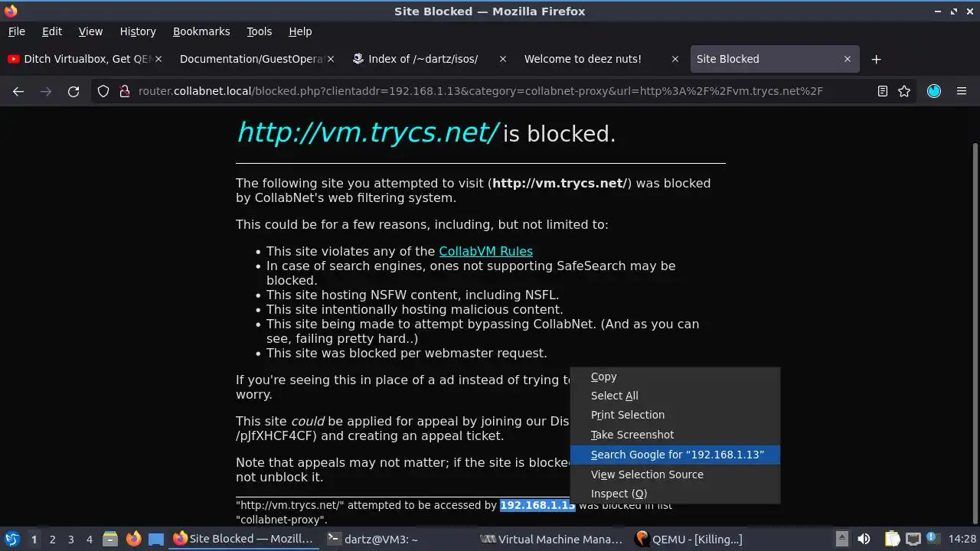Search Google for "192.168.1.13"

point(675,455)
